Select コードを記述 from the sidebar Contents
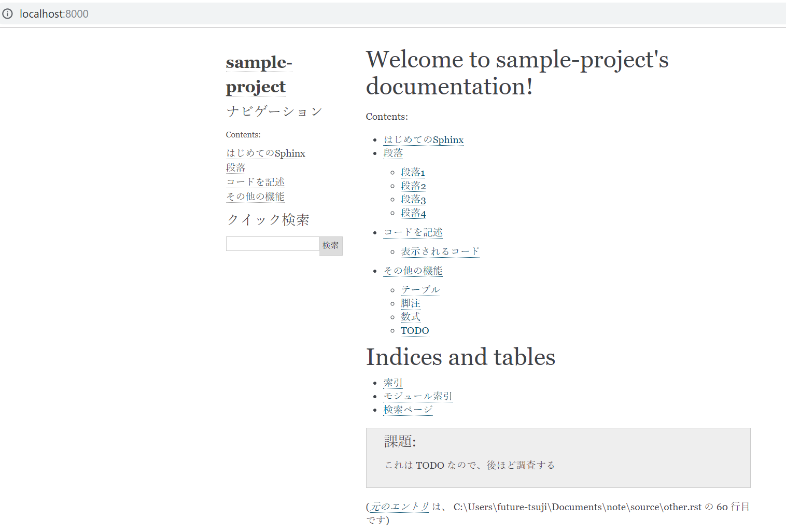 [255, 182]
